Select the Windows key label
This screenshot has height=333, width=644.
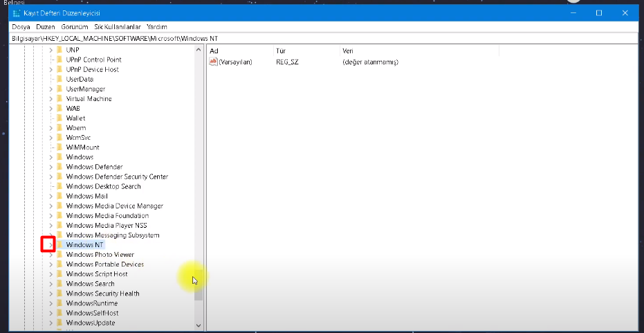[80, 157]
